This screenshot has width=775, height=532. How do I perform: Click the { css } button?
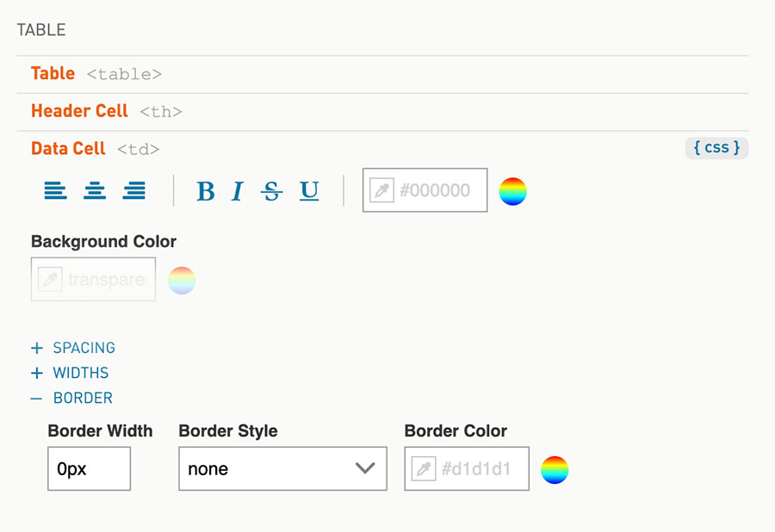(716, 148)
